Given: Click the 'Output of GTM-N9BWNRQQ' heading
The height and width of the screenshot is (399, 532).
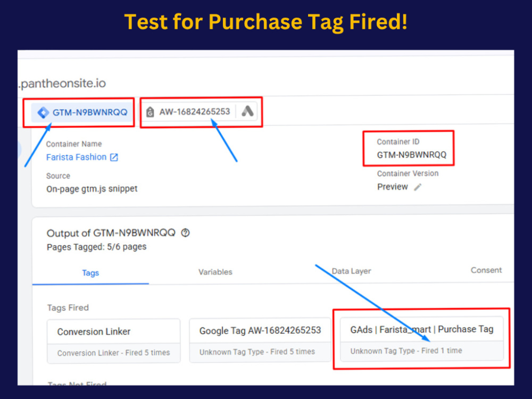Looking at the screenshot, I should tap(111, 233).
